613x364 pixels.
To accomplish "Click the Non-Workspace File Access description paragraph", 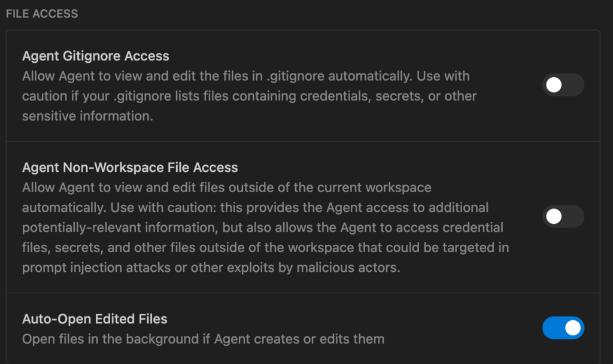I will [263, 227].
